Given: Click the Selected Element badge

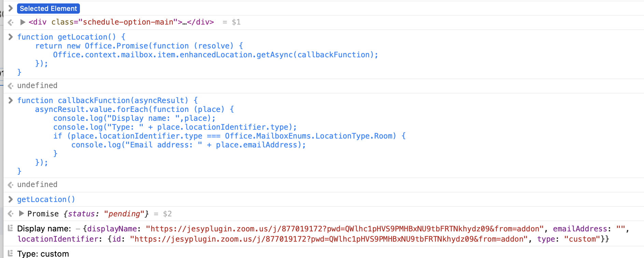Looking at the screenshot, I should tap(48, 8).
